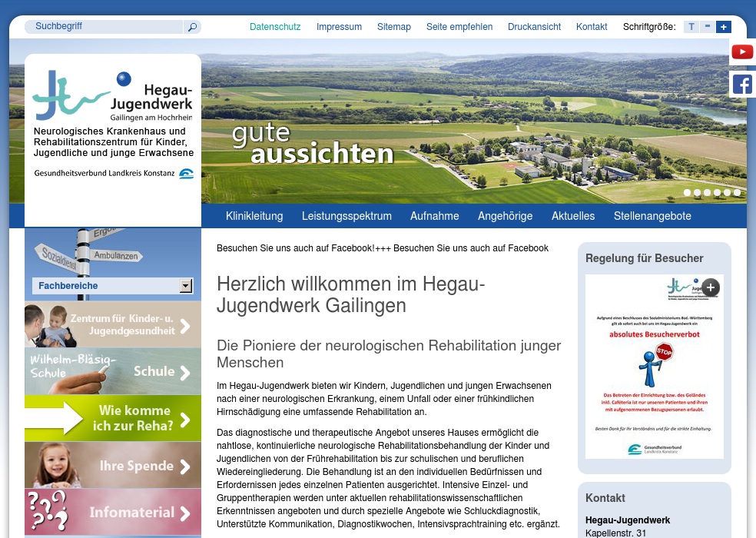Open the Fachbereiche dropdown

tap(185, 285)
